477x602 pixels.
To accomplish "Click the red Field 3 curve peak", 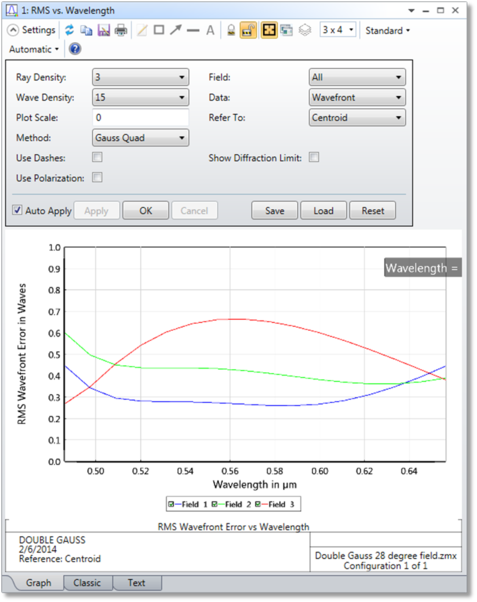I will tap(230, 319).
